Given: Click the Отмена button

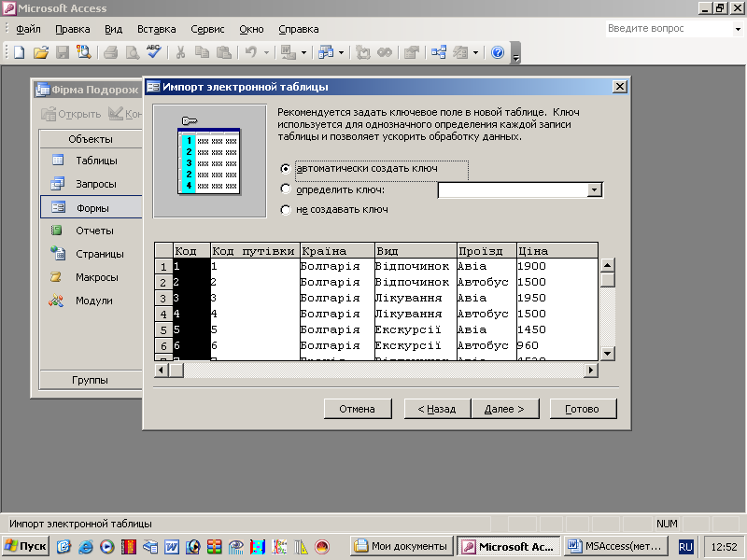Looking at the screenshot, I should pos(358,409).
